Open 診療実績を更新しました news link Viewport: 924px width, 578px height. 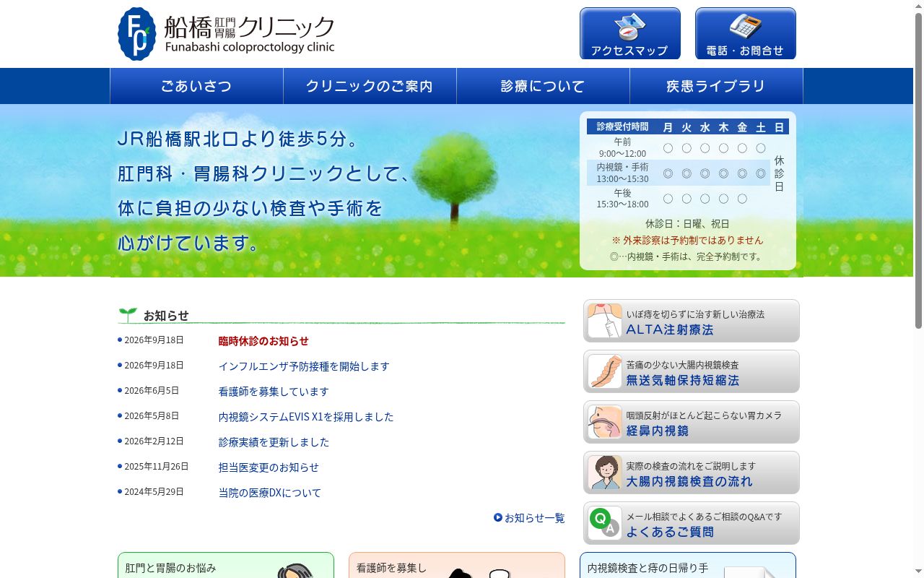click(274, 442)
